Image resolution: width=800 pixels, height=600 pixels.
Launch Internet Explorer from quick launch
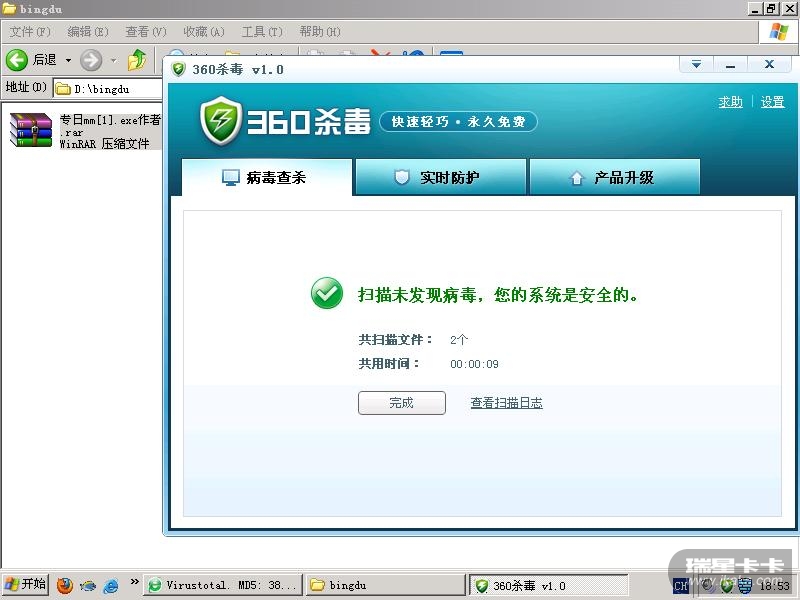(x=111, y=585)
